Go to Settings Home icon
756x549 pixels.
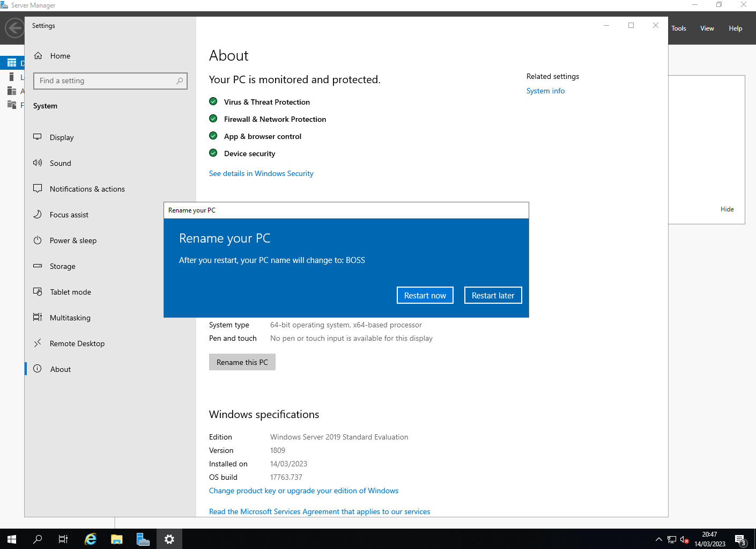point(38,56)
